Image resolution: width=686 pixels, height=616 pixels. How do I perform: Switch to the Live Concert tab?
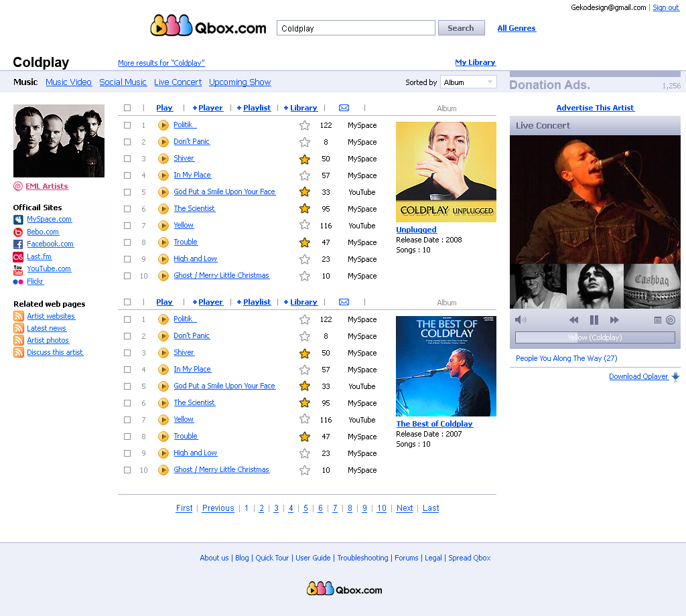pos(178,82)
